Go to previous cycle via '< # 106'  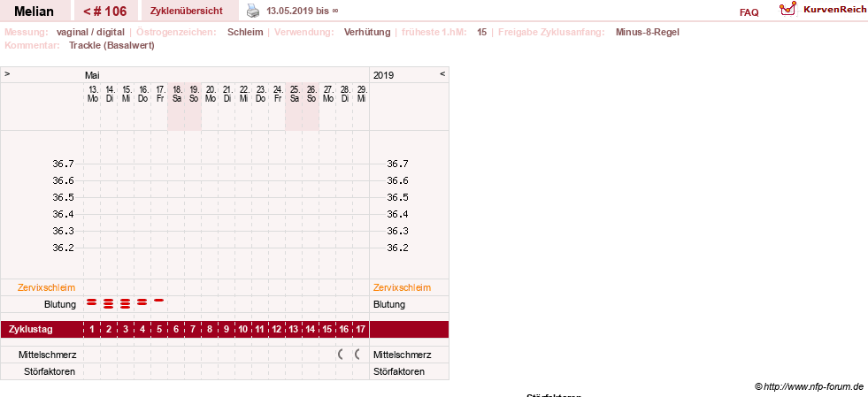tap(104, 11)
